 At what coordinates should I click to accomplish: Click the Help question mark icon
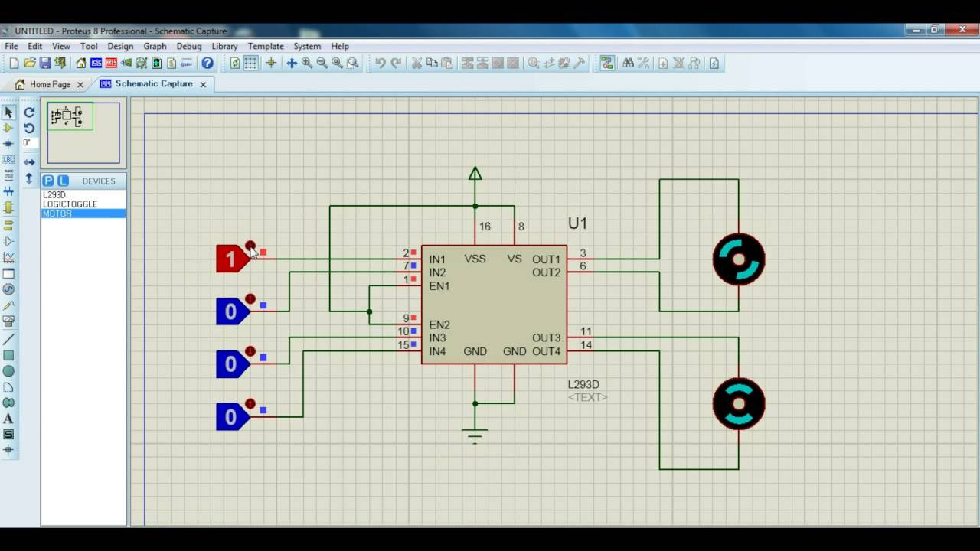click(x=207, y=64)
